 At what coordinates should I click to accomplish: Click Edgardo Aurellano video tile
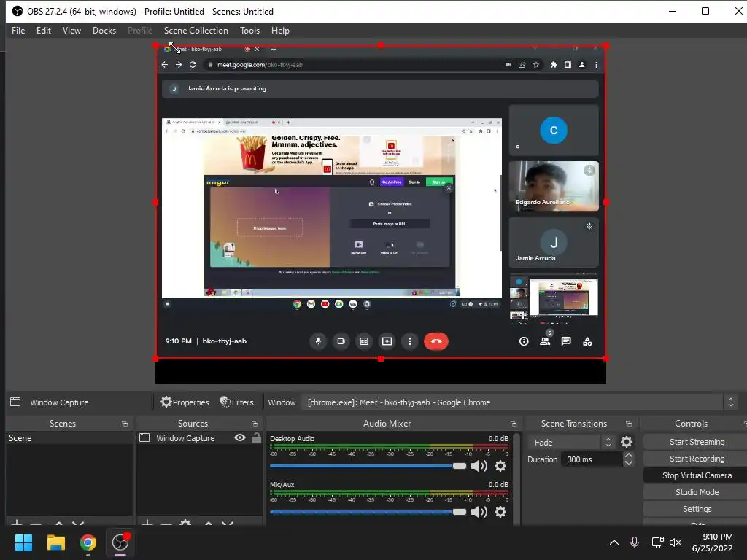pos(554,186)
